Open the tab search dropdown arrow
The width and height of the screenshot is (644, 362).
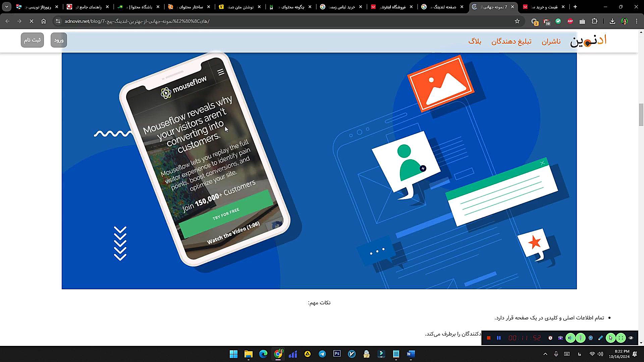pos(7,7)
